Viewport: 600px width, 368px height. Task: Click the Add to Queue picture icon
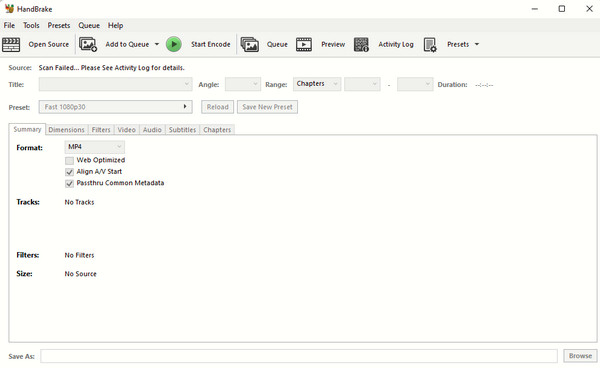(88, 44)
